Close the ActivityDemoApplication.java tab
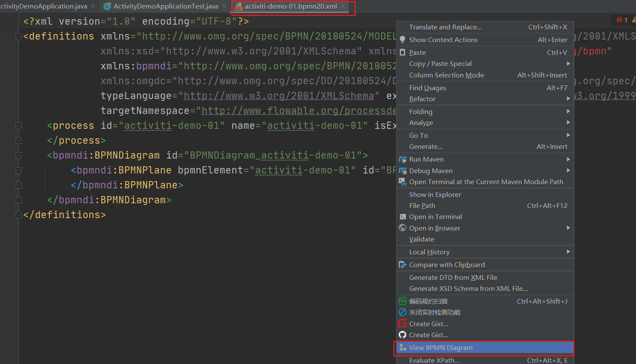 93,6
